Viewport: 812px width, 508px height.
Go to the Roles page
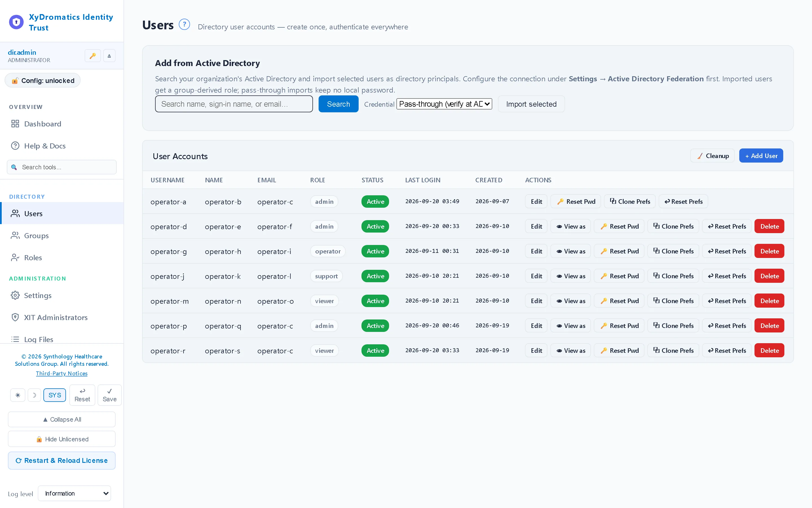pyautogui.click(x=62, y=258)
